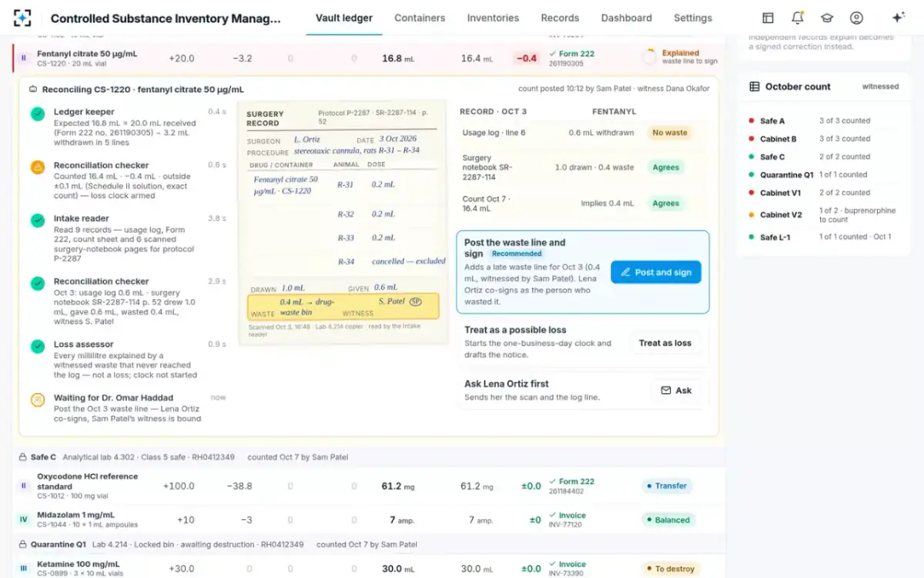The width and height of the screenshot is (924, 578).
Task: Click the Ledger keeper green check icon
Action: pos(37,114)
